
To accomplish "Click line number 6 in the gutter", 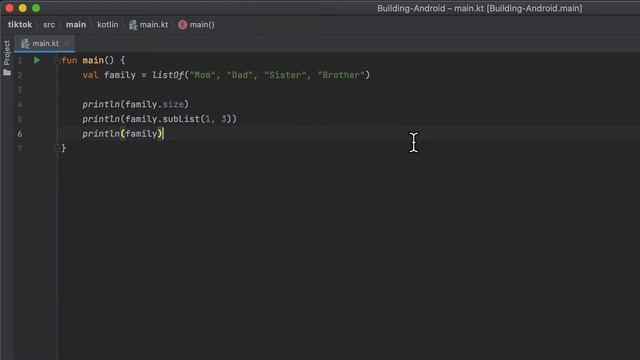I will [x=20, y=133].
